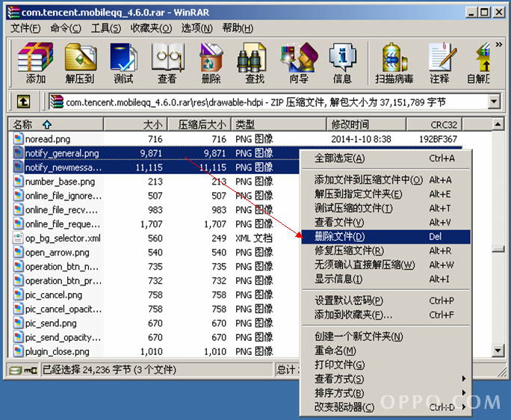This screenshot has height=420, width=511.
Task: Choose Rename (重命名) menu entry
Action: click(385, 350)
